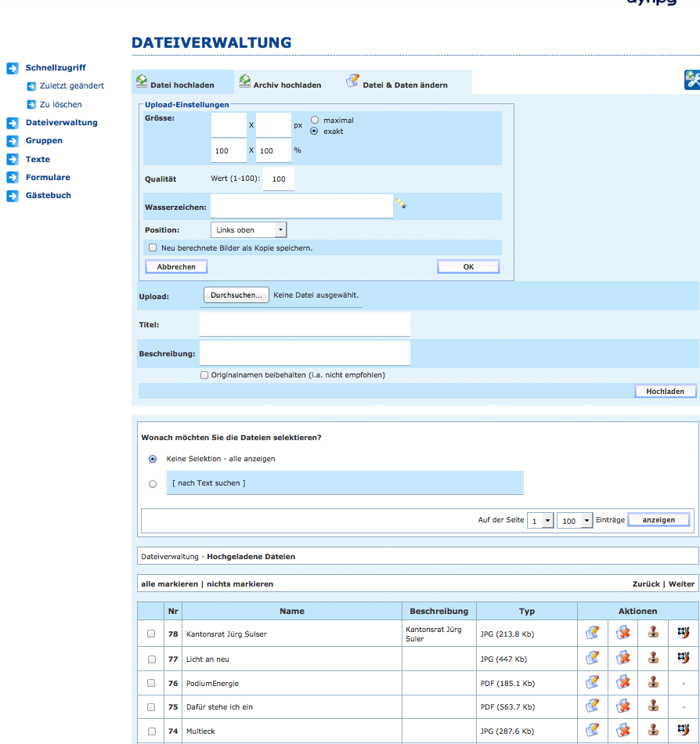Click edit icon for Kantonsrat Jürg Sulser

593,634
